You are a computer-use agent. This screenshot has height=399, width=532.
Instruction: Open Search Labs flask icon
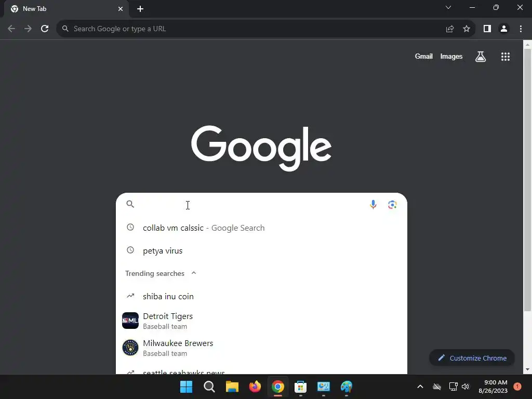481,57
